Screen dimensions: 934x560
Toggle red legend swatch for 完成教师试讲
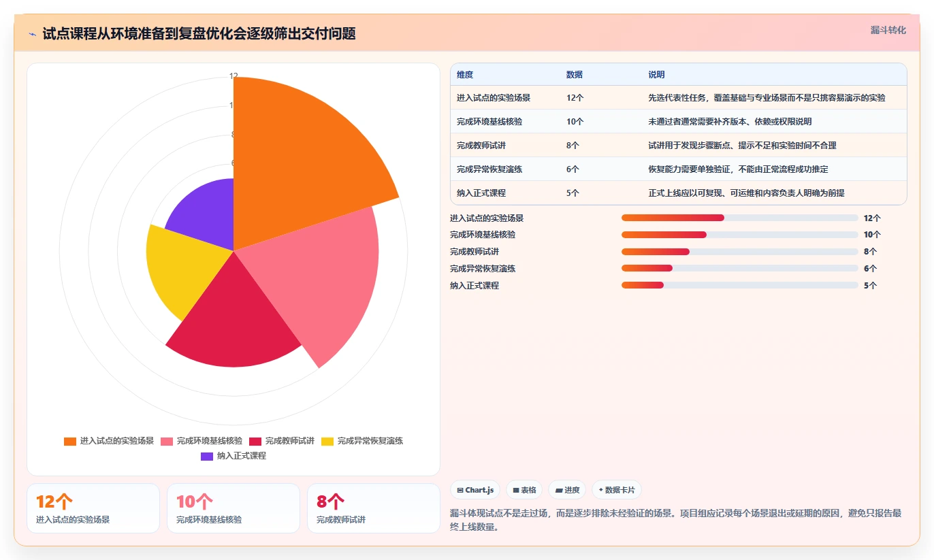255,441
